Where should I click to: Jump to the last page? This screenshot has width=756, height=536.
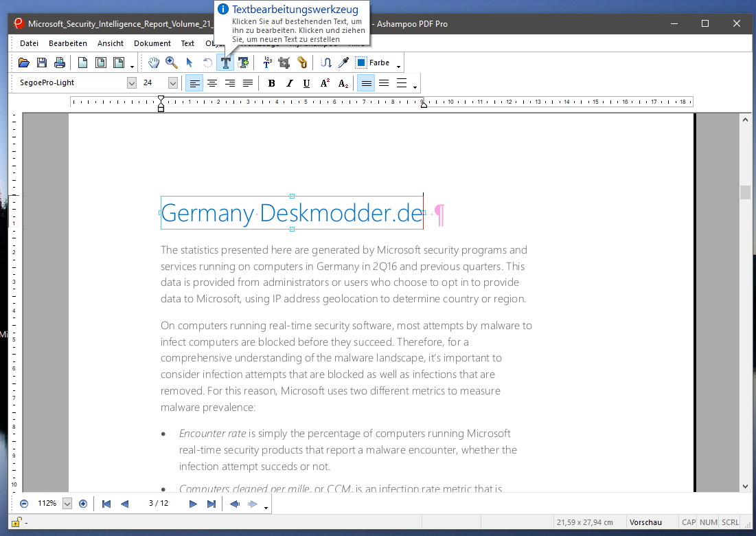coord(211,504)
